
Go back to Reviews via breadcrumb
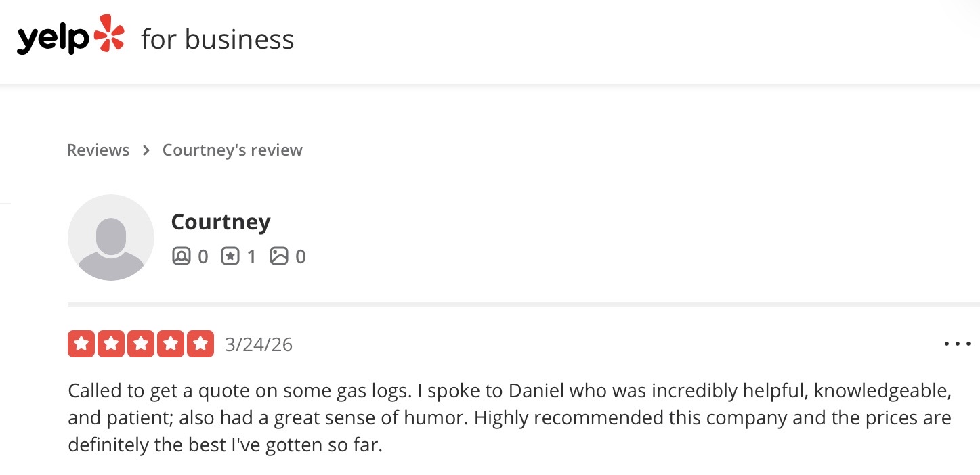[x=98, y=150]
